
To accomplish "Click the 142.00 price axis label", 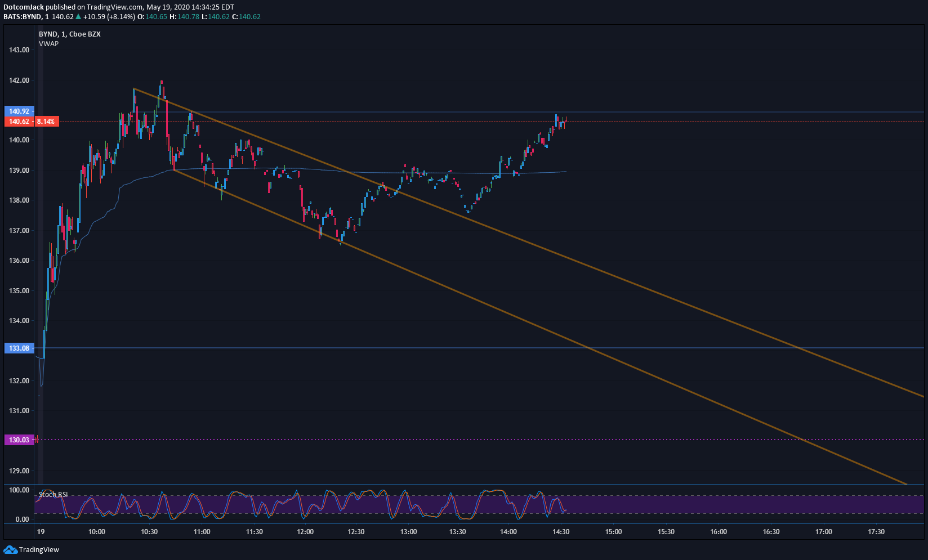I will point(19,80).
